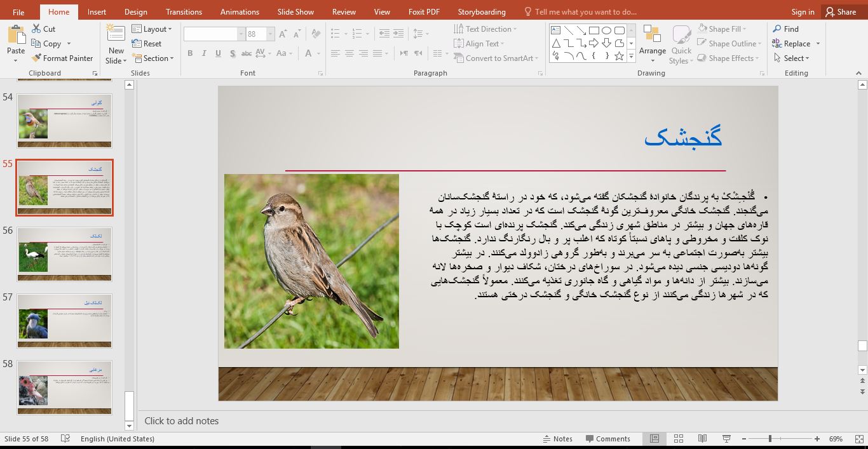Reset the slide layout
Viewport: 868px width, 449px height.
click(x=147, y=43)
